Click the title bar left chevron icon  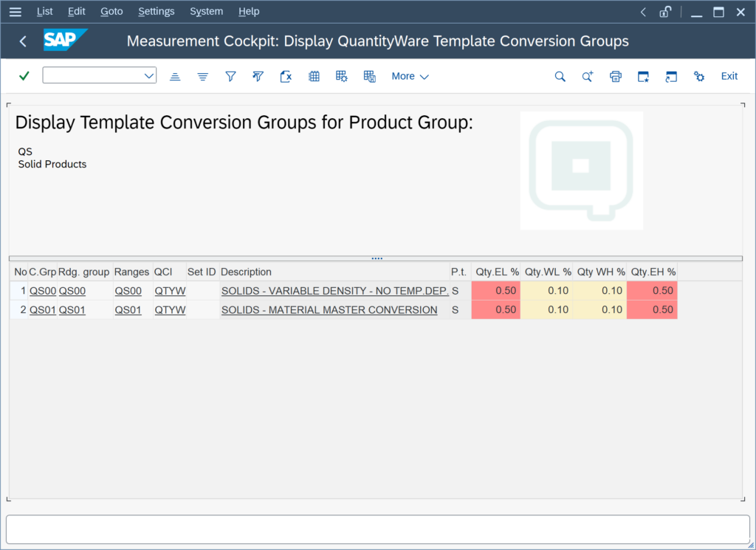(643, 12)
